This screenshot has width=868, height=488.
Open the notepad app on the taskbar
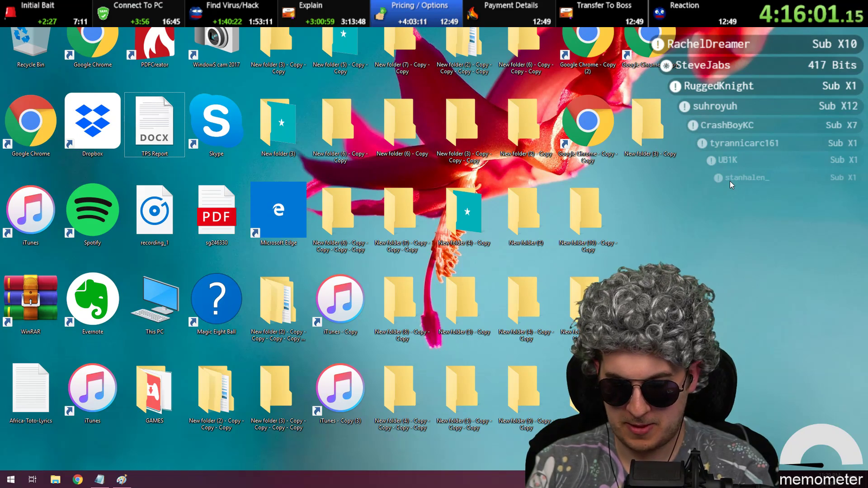tap(100, 479)
